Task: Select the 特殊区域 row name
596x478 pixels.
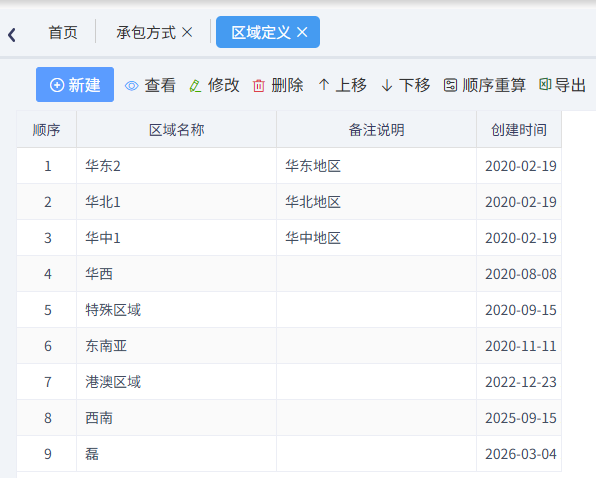Action: (113, 310)
